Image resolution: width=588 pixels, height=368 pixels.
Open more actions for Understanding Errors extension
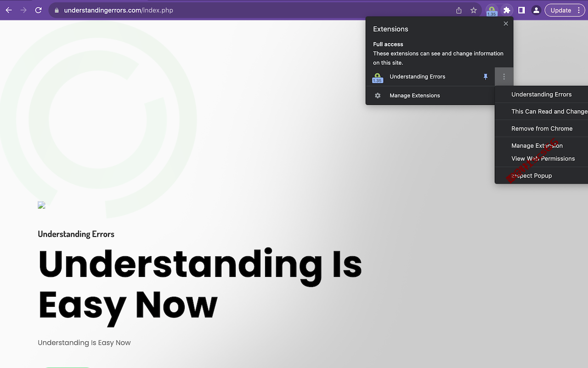[x=504, y=77]
